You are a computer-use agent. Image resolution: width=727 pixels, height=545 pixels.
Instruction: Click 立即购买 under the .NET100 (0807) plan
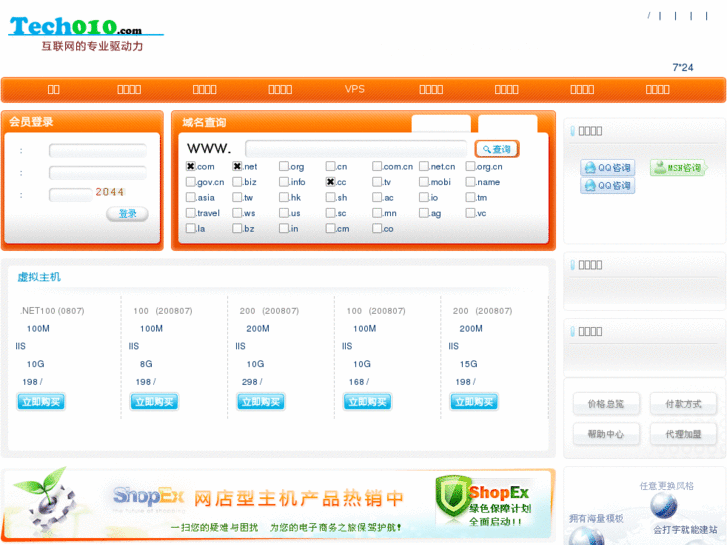41,402
